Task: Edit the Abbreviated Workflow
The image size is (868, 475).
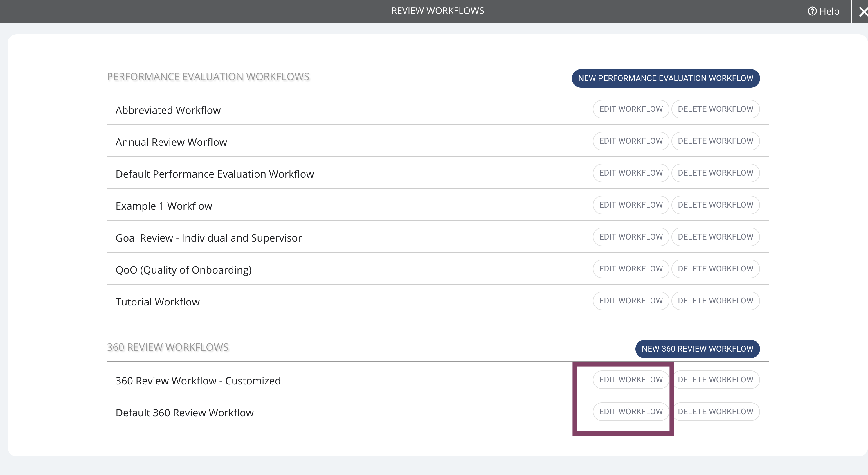Action: click(x=631, y=109)
